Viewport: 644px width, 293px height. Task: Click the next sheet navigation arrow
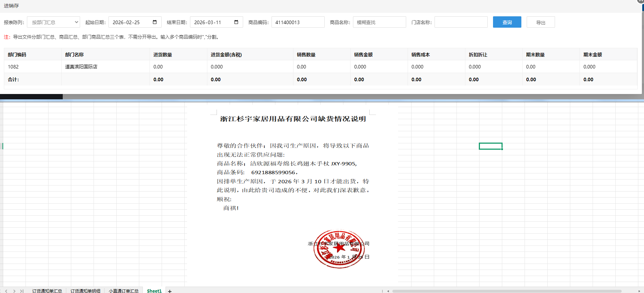14,291
